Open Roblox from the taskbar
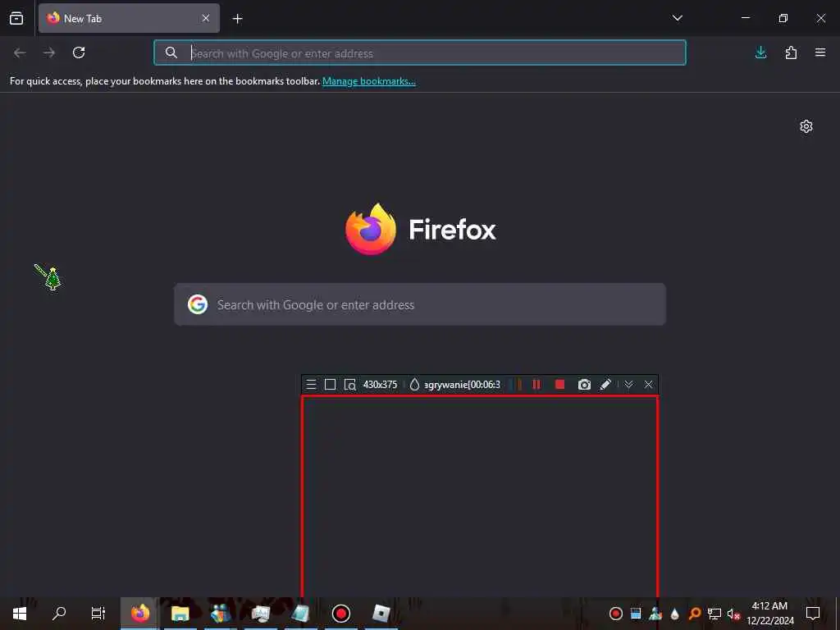 tap(381, 613)
